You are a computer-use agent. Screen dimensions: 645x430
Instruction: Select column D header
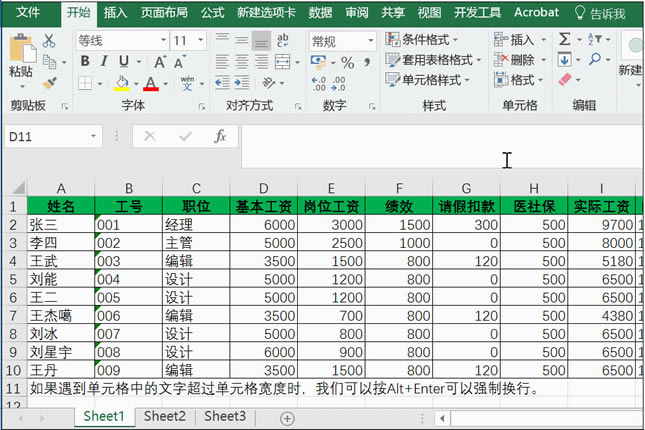264,188
